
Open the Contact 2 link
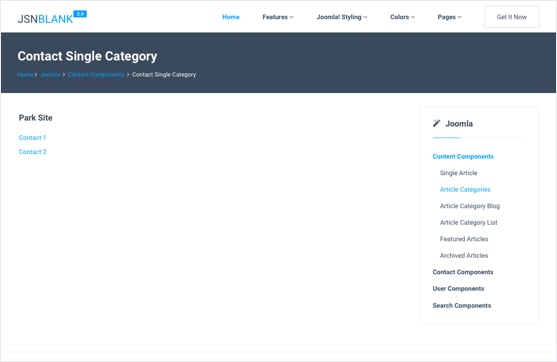click(x=32, y=152)
